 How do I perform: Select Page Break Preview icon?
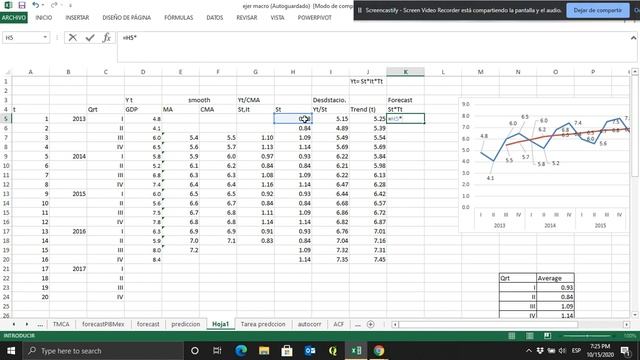point(547,336)
